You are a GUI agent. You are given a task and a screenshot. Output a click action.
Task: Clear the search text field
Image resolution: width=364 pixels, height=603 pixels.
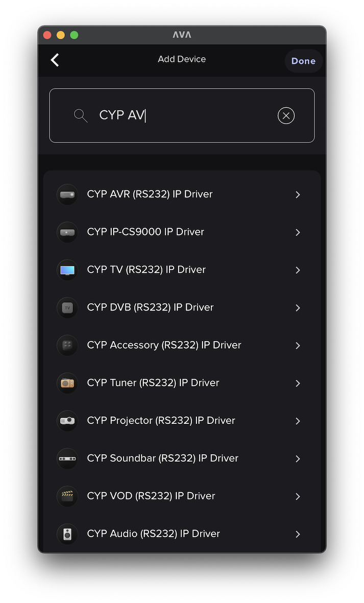pyautogui.click(x=286, y=116)
